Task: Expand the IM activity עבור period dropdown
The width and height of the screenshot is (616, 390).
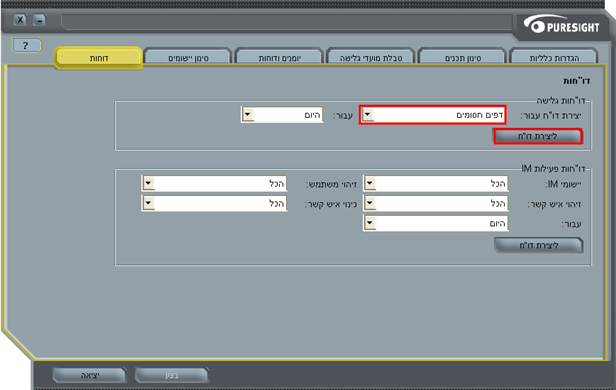Action: click(x=436, y=223)
